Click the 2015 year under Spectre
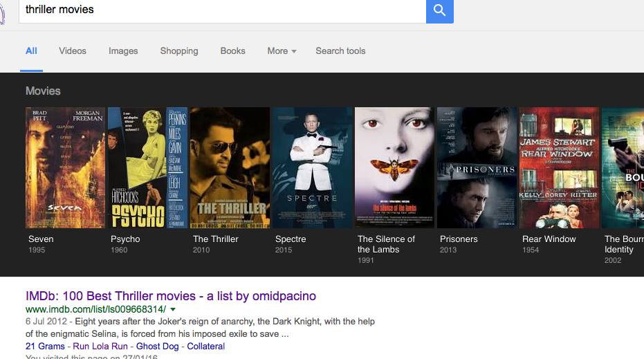Viewport: 644px width, 359px height. [284, 250]
